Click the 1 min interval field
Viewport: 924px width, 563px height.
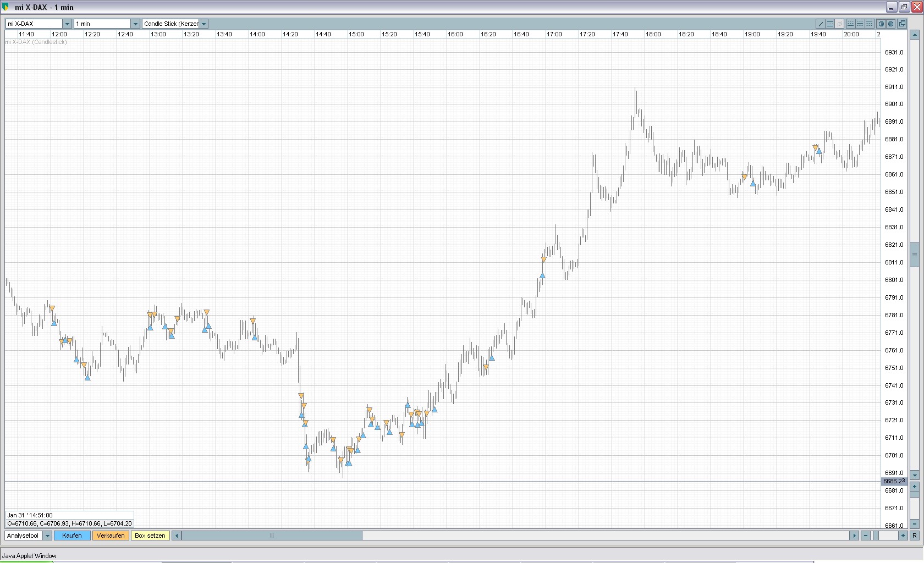click(102, 24)
